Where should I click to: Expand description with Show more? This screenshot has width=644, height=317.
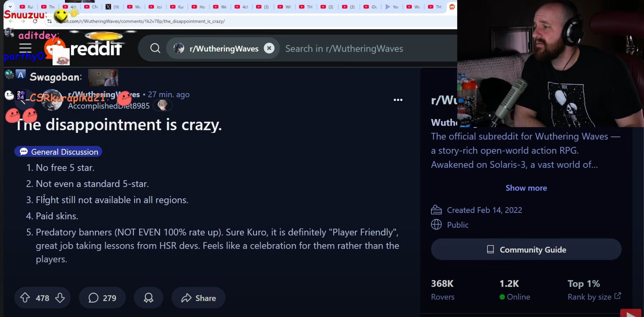click(526, 188)
